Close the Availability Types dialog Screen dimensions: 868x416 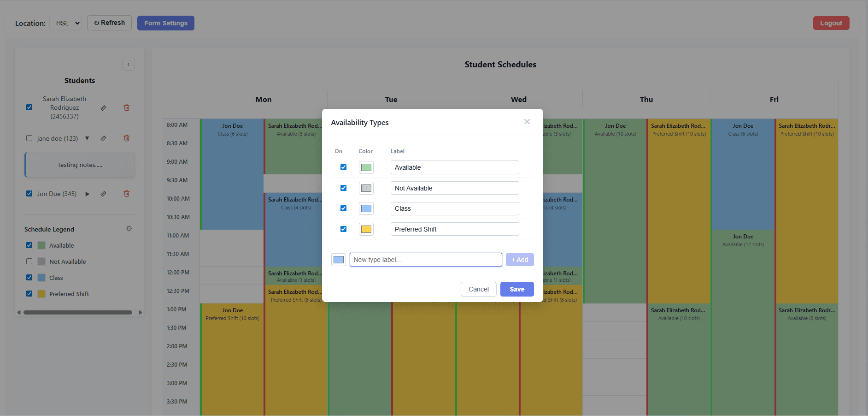coord(527,122)
